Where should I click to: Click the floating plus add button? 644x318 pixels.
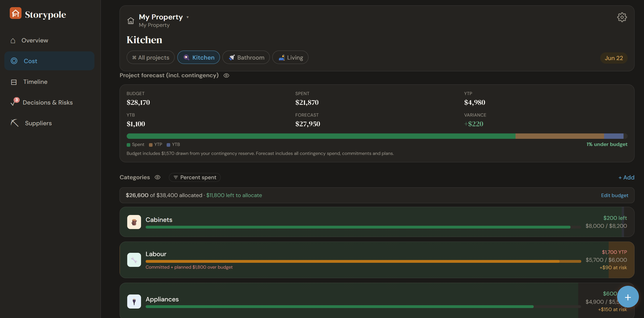point(628,297)
